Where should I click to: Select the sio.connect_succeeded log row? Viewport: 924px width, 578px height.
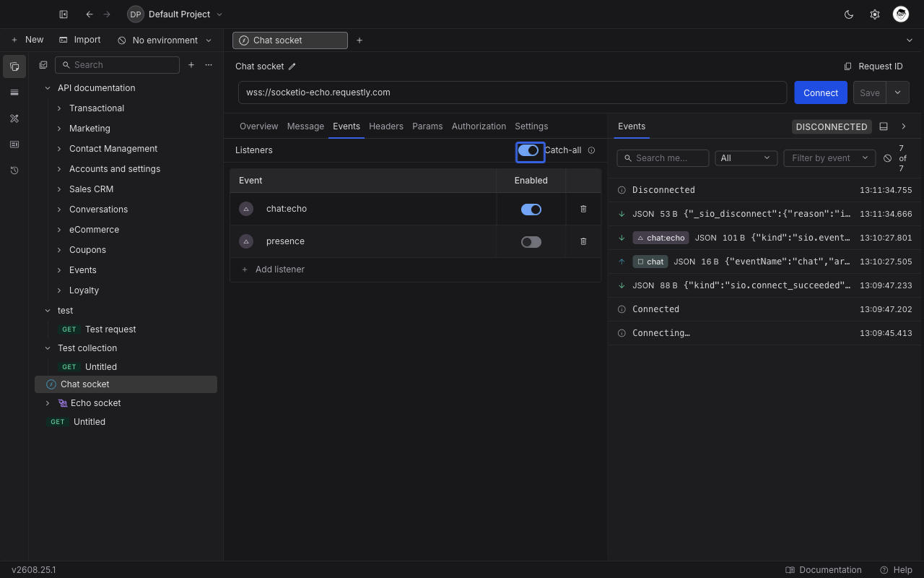point(764,285)
